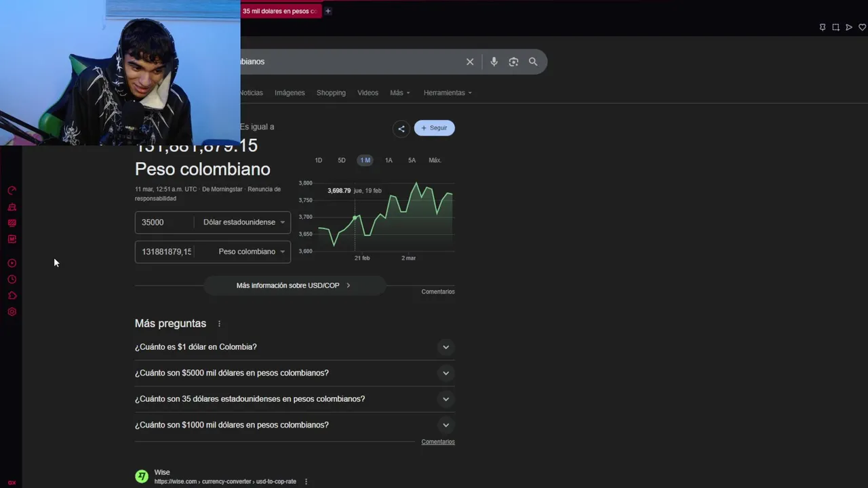Select the 5D chart range
The height and width of the screenshot is (488, 868).
[x=342, y=161]
